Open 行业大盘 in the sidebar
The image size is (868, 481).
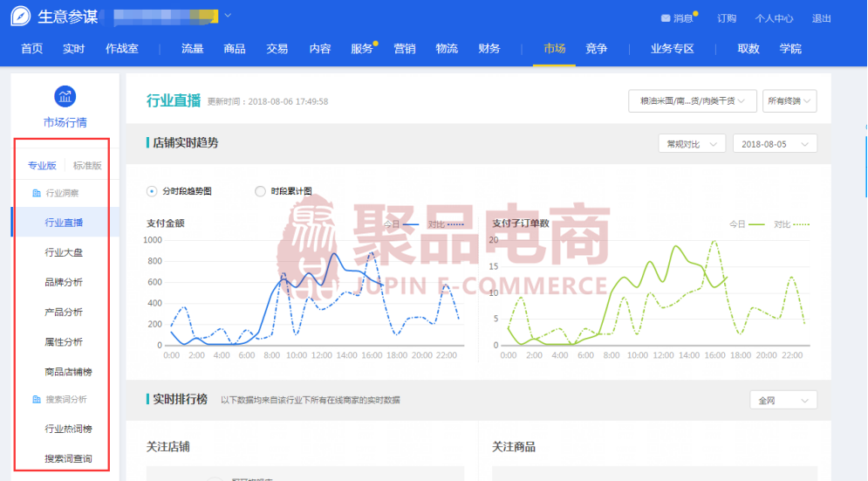[64, 252]
